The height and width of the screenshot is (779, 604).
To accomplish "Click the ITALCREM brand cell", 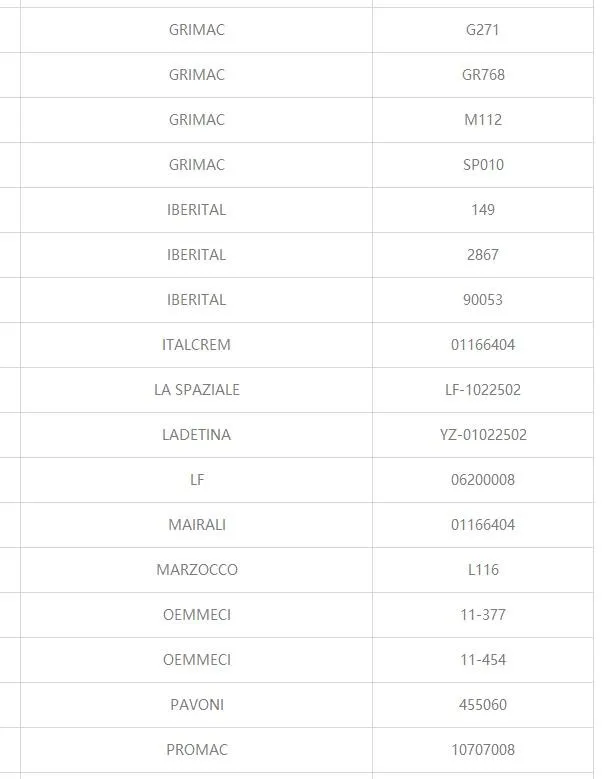I will pos(196,345).
